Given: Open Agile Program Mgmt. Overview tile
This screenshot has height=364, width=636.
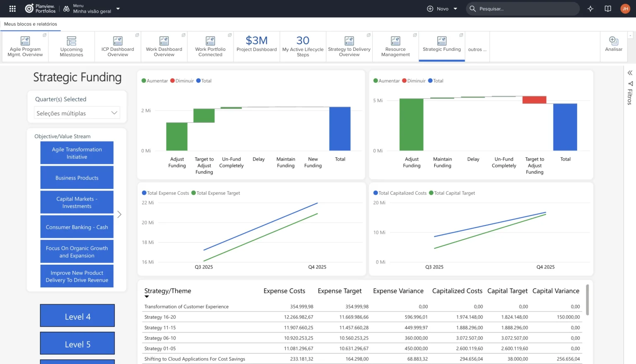Looking at the screenshot, I should tap(25, 47).
